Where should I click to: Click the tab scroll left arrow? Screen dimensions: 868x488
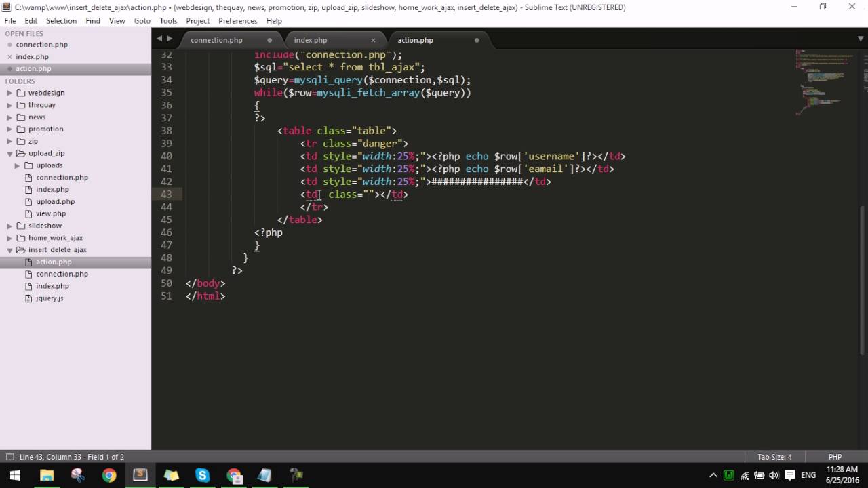coord(159,39)
